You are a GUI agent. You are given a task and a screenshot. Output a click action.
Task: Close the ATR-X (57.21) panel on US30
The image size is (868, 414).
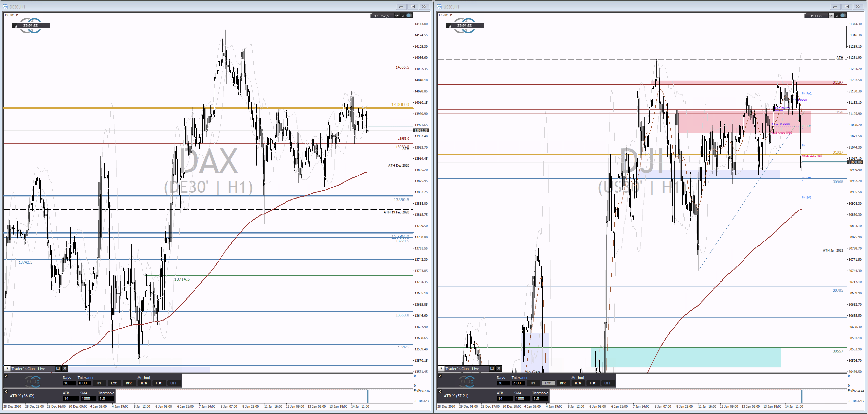[x=440, y=391]
